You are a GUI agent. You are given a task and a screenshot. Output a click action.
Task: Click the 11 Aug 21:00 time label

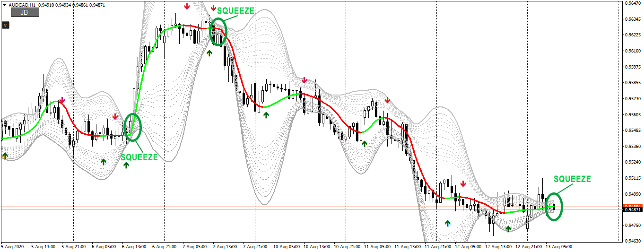click(438, 247)
